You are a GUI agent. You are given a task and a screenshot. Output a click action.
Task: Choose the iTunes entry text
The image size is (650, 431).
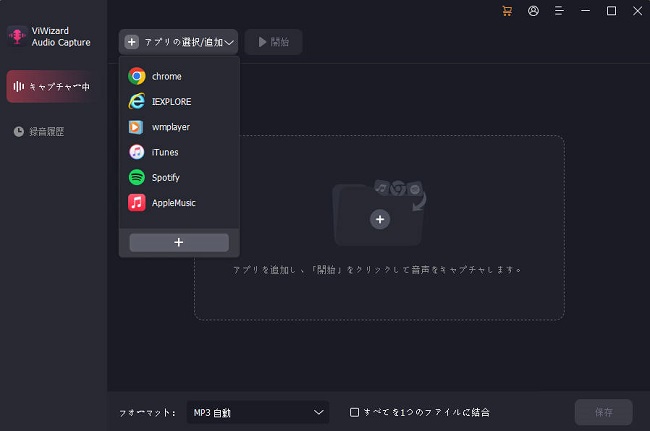point(165,152)
